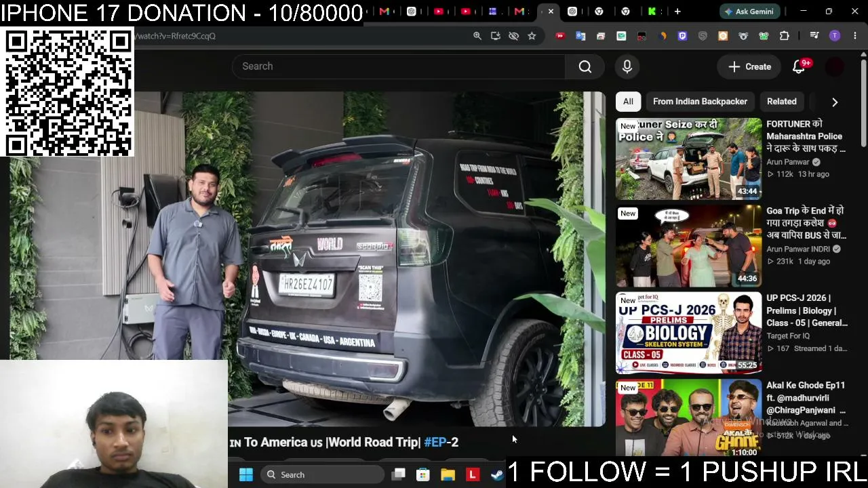Open Chrome media controls icon

(814, 36)
